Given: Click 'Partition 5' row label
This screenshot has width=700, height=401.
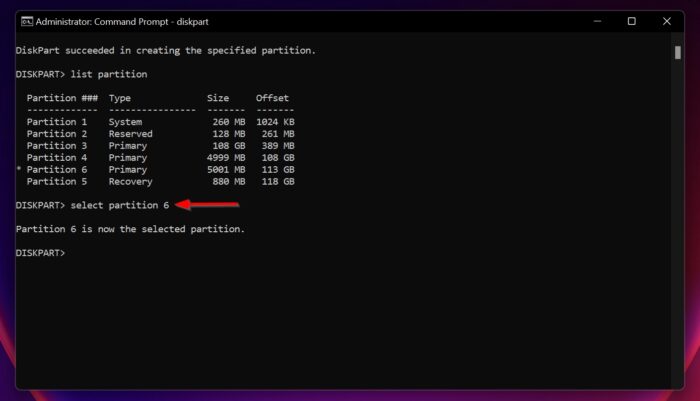Looking at the screenshot, I should point(57,181).
